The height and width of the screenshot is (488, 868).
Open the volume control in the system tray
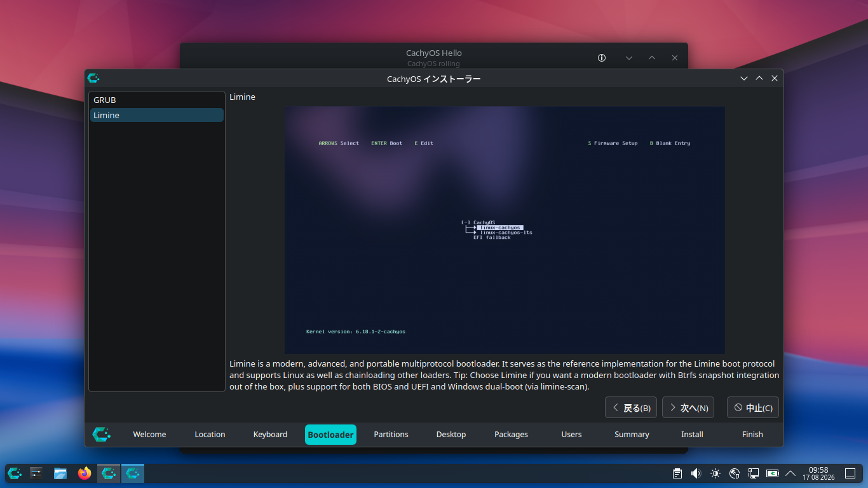(696, 473)
